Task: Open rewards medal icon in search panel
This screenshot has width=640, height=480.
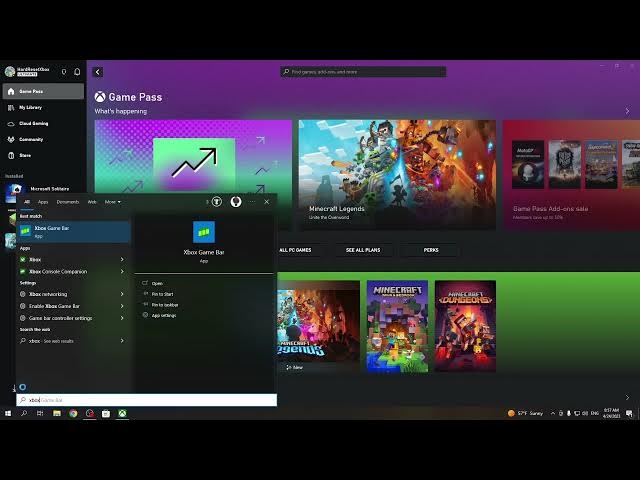Action: [x=217, y=202]
